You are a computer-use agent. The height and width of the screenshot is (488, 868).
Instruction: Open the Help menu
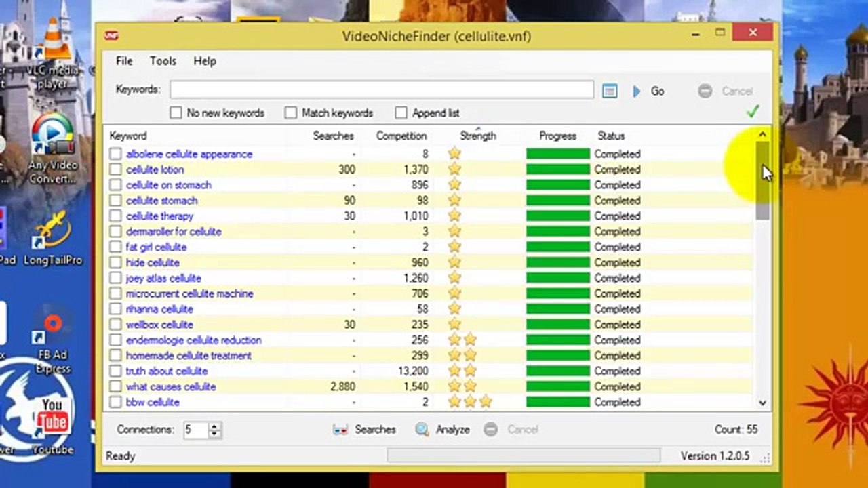[x=204, y=61]
